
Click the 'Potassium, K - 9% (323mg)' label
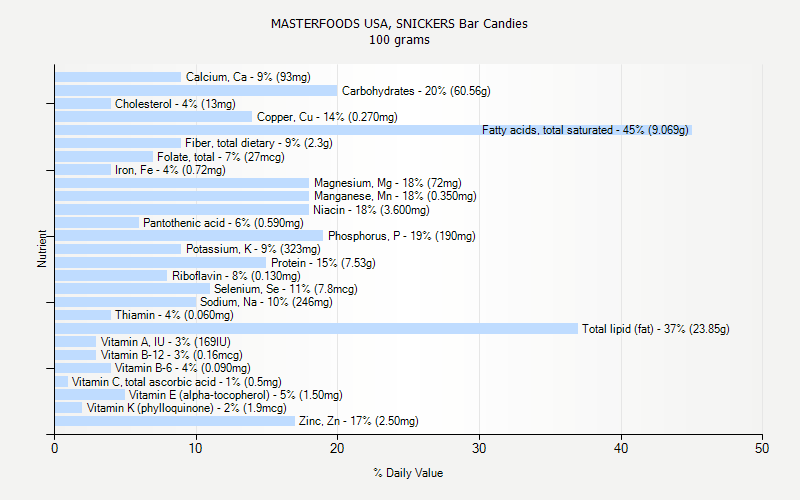253,249
